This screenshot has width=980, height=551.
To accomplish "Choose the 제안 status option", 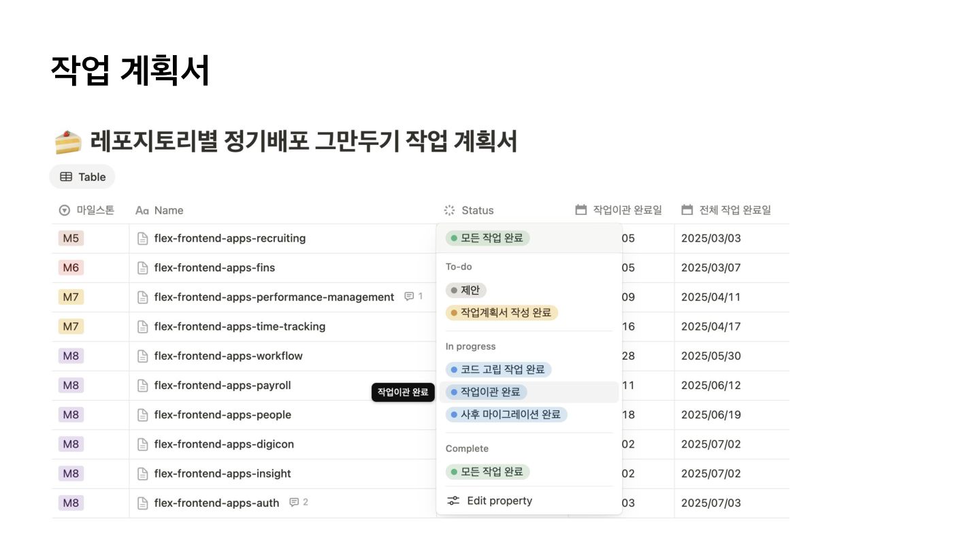I will coord(466,290).
